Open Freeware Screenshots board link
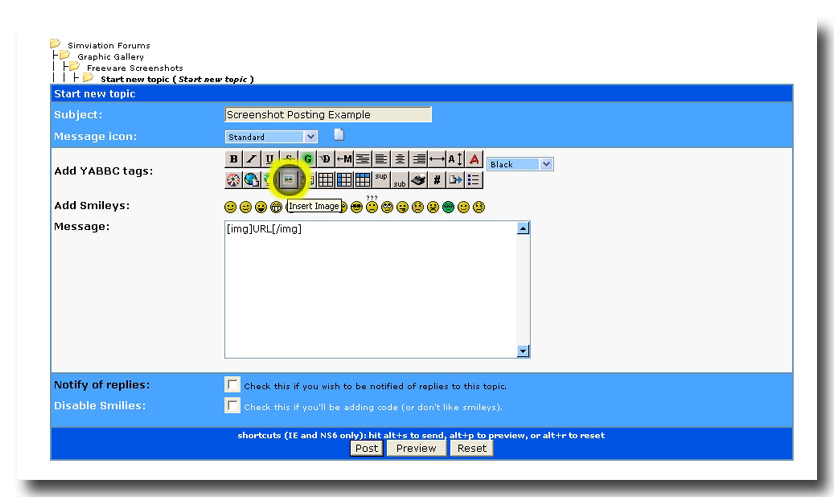The width and height of the screenshot is (834, 497). (135, 68)
